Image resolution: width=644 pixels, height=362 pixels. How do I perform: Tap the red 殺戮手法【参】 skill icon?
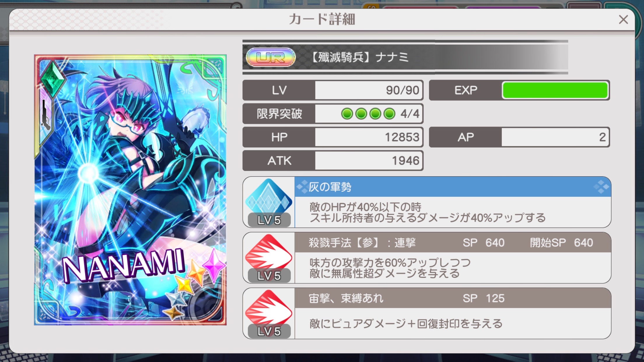point(269,252)
